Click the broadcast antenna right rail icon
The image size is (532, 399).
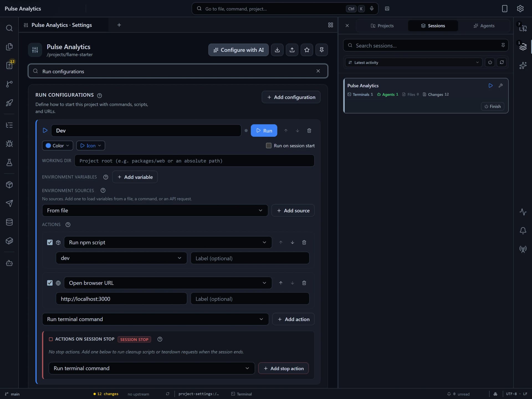click(x=523, y=249)
